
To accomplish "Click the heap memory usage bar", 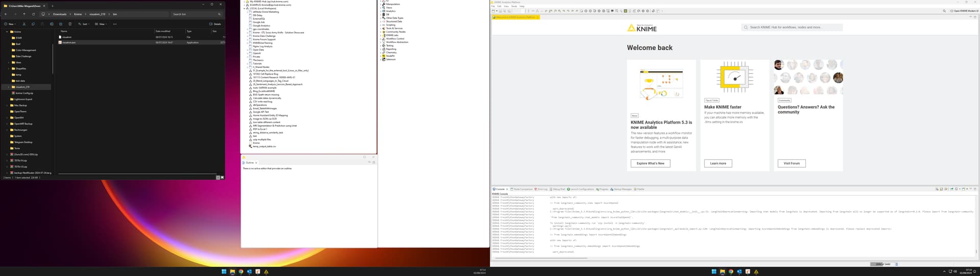I will pyautogui.click(x=882, y=264).
